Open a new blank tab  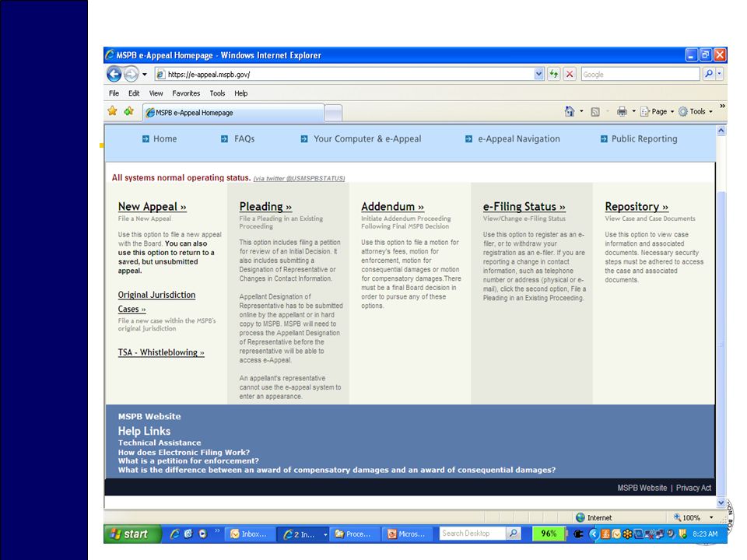pyautogui.click(x=334, y=113)
